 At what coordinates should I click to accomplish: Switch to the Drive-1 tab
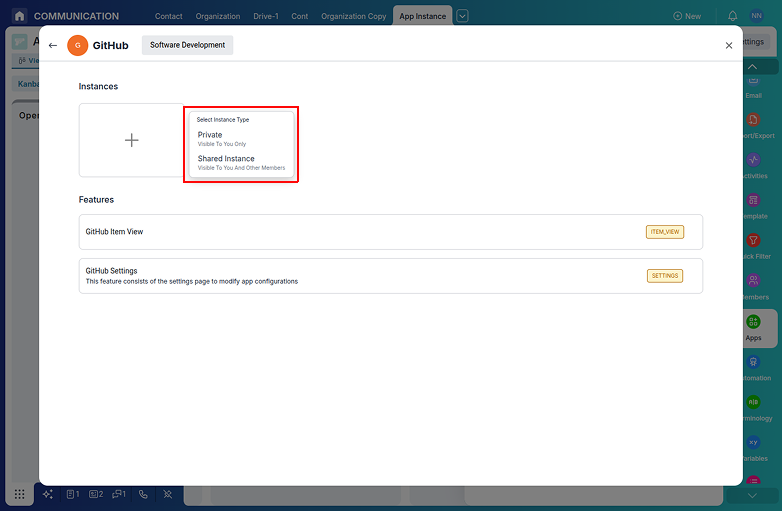266,16
